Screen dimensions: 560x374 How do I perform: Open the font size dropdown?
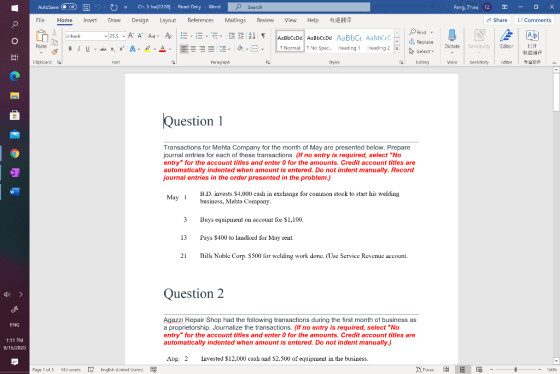[124, 36]
